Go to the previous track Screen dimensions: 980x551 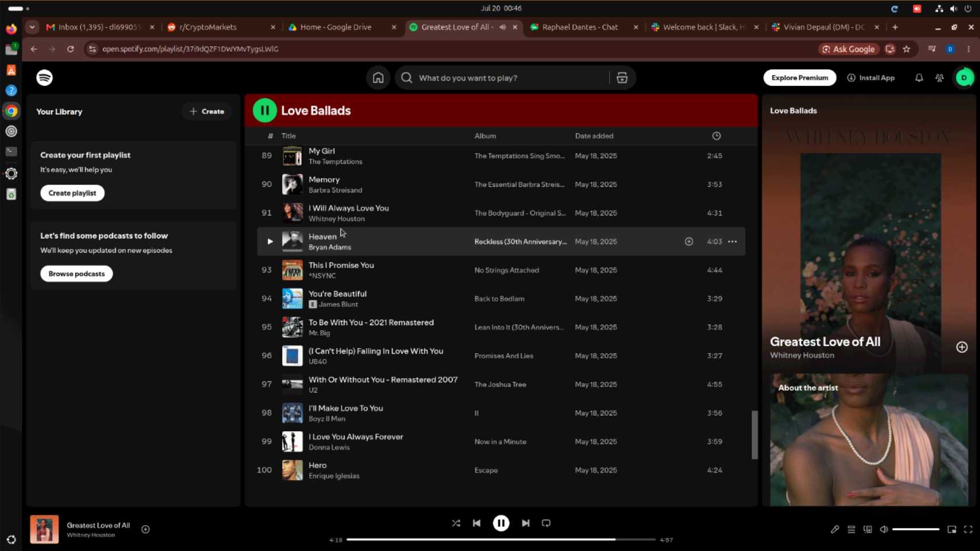click(x=477, y=523)
